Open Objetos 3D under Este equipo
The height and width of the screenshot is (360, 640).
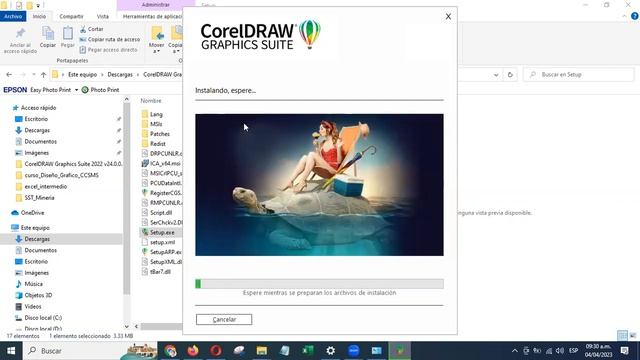point(38,295)
